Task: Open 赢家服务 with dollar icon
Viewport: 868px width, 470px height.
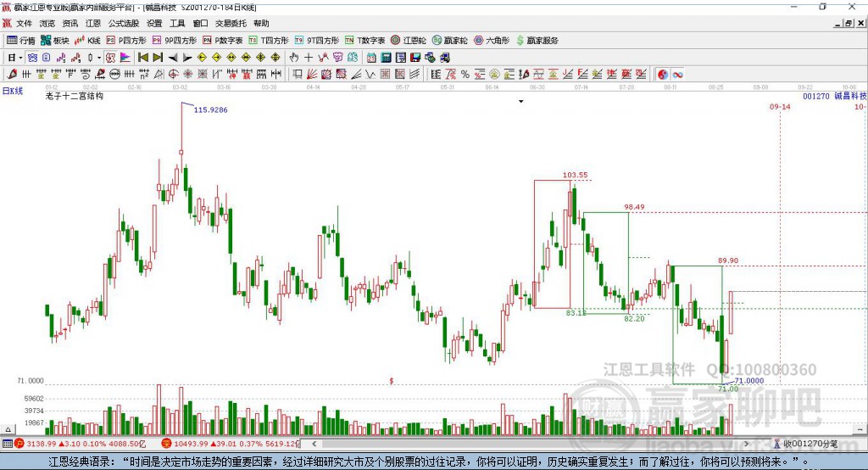Action: point(537,41)
